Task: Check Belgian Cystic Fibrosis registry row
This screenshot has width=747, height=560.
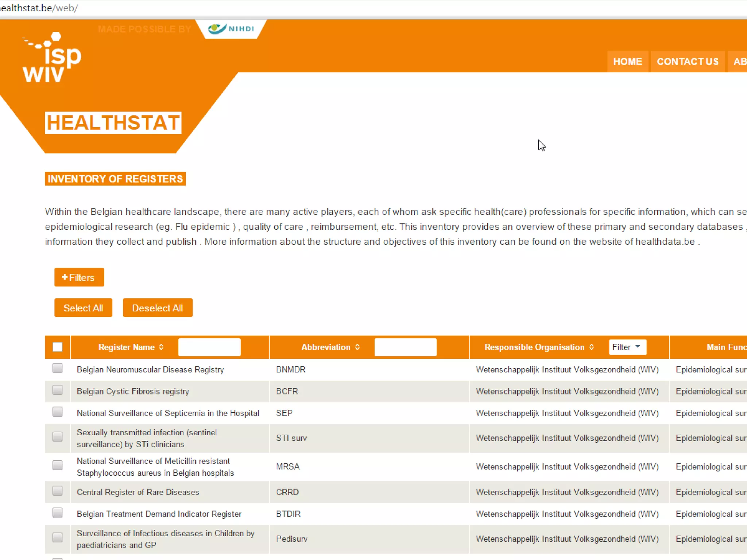Action: pyautogui.click(x=58, y=390)
